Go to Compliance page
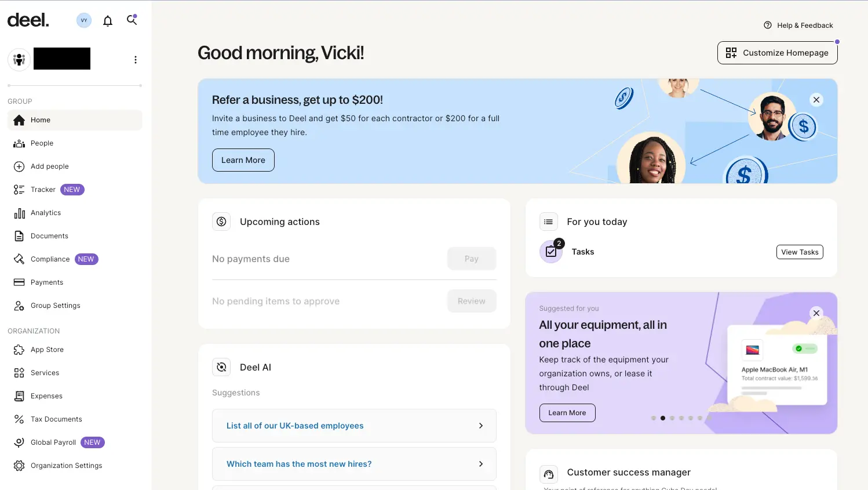The image size is (868, 490). point(49,259)
